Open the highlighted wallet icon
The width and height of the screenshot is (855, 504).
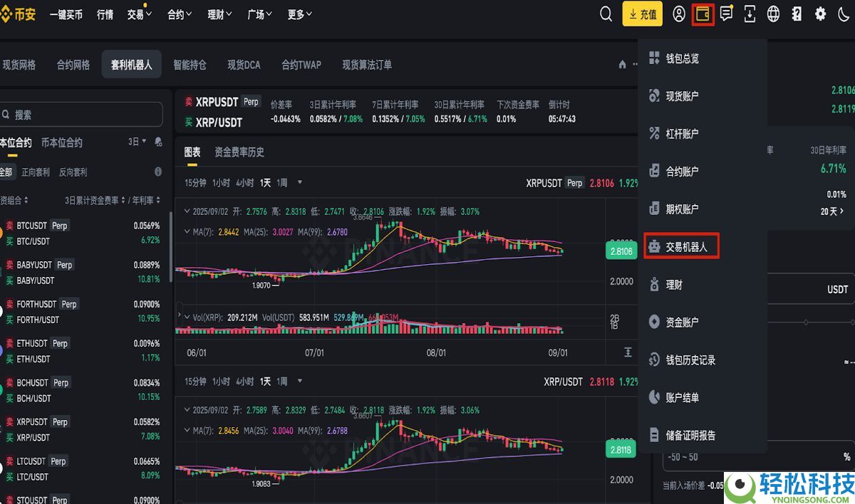point(703,14)
